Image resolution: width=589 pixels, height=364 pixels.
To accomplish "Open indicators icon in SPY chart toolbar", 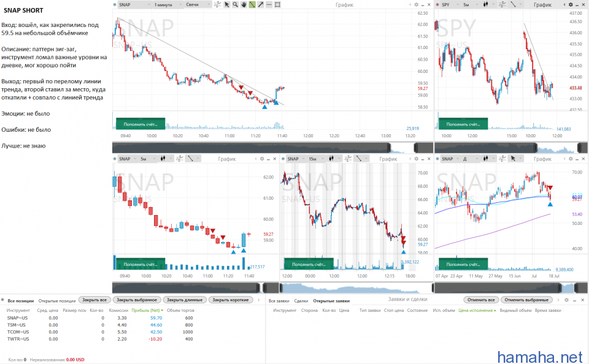I will coord(502,4).
